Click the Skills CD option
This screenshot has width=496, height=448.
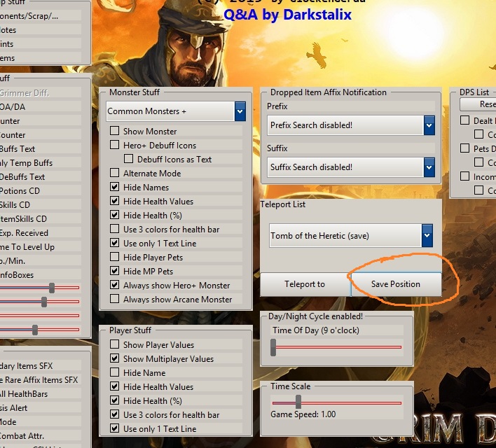point(15,205)
